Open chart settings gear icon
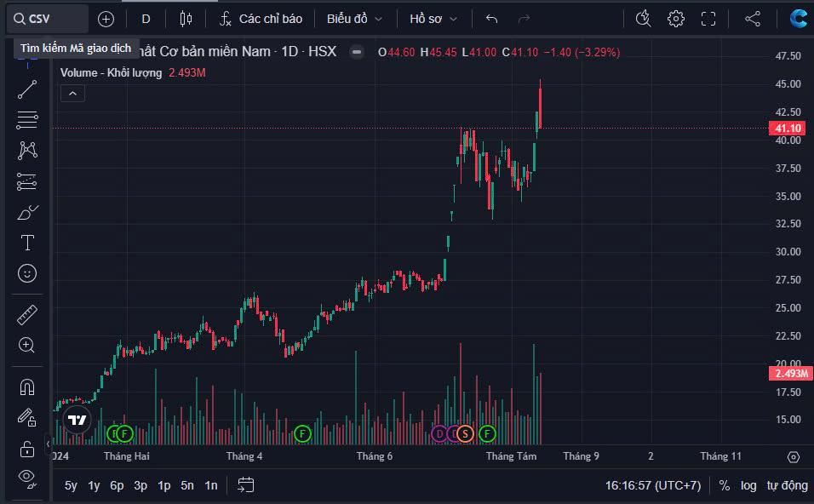 (x=676, y=19)
